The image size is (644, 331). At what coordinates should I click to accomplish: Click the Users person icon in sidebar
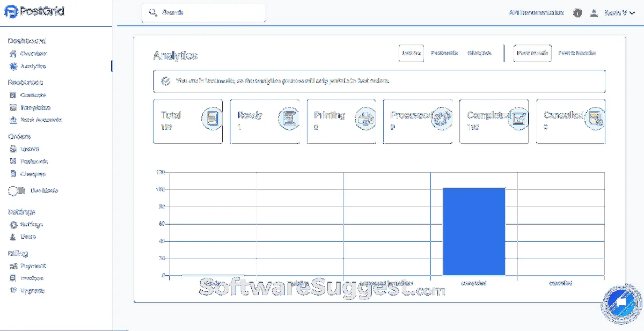pos(13,237)
